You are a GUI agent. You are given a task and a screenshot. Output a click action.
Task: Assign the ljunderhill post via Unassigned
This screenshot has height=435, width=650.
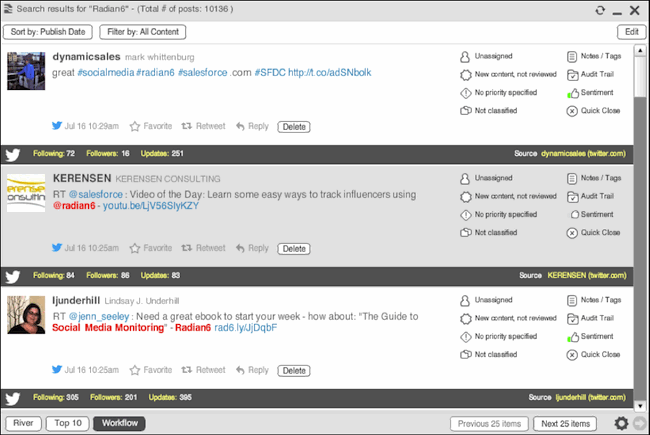(486, 300)
